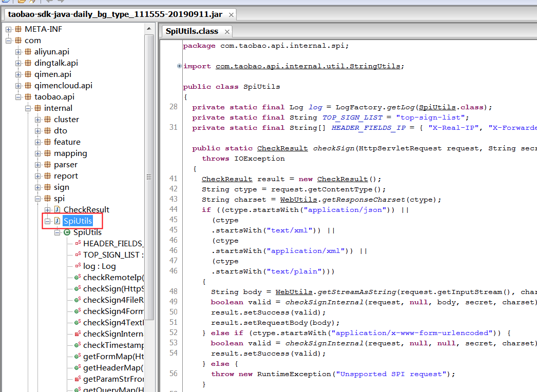537x392 pixels.
Task: Select getHeaderMap method in outline
Action: (113, 368)
